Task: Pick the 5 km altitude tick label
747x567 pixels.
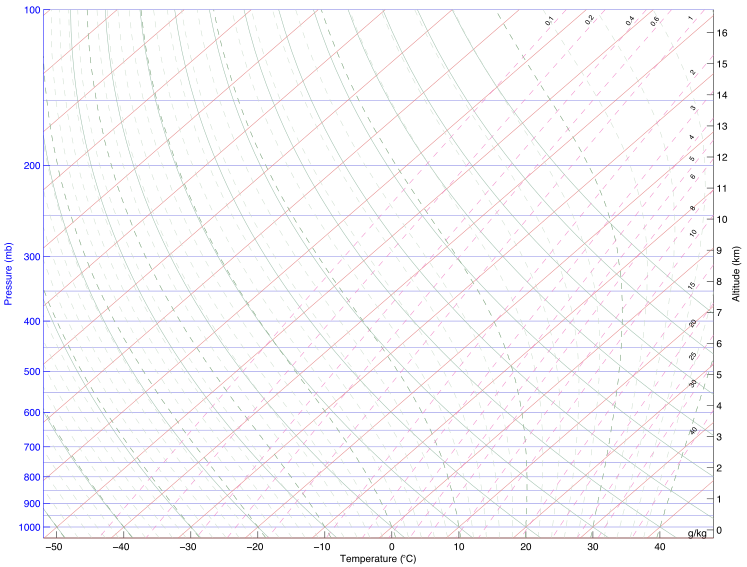Action: (719, 375)
